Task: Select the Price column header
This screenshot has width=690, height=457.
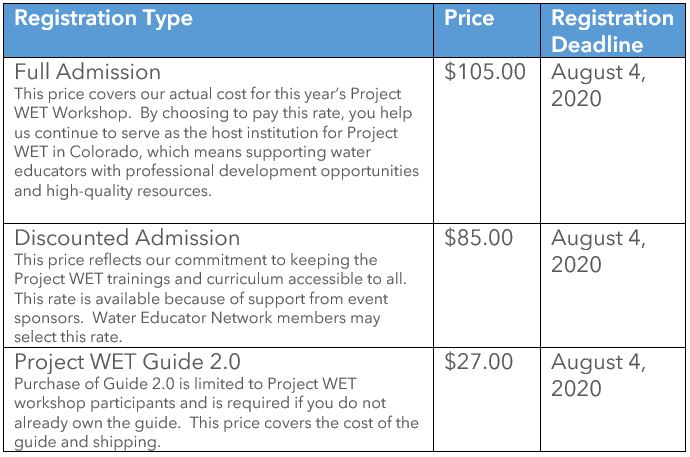Action: tap(469, 19)
